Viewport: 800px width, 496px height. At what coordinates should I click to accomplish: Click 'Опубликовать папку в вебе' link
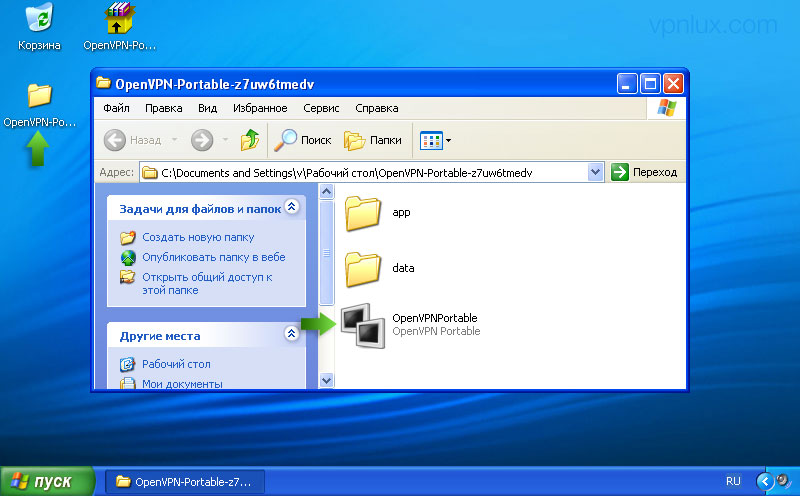[x=214, y=257]
